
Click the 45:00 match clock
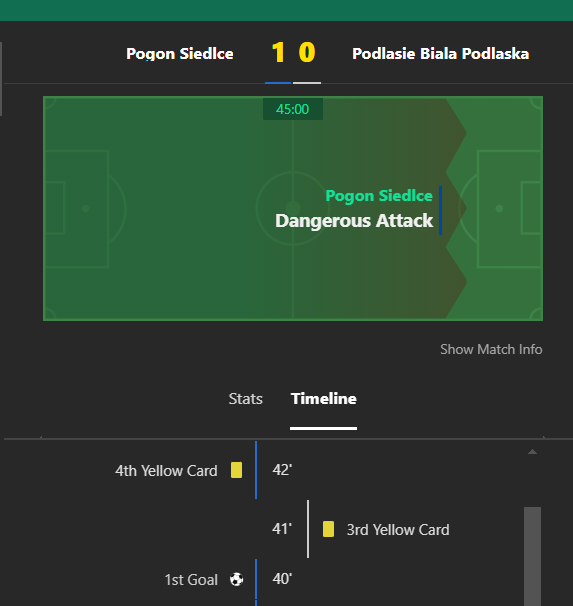point(293,109)
